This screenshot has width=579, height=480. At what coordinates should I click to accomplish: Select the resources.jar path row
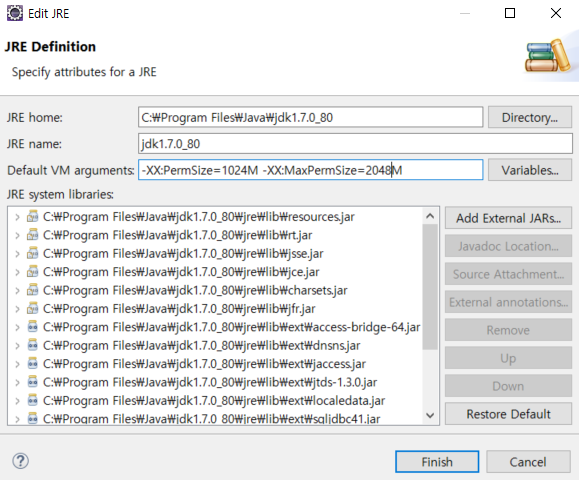point(199,217)
